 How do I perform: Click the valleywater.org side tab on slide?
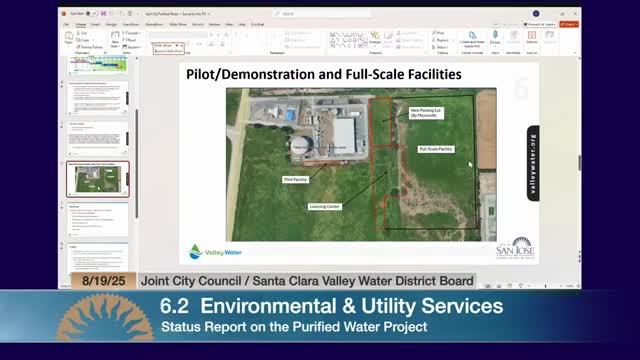(533, 163)
